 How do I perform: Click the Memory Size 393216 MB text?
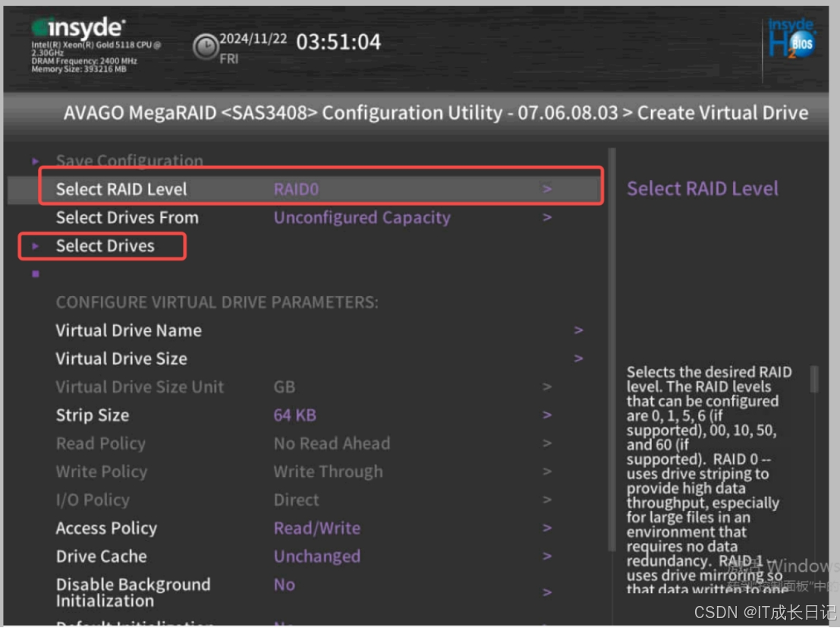tap(79, 69)
